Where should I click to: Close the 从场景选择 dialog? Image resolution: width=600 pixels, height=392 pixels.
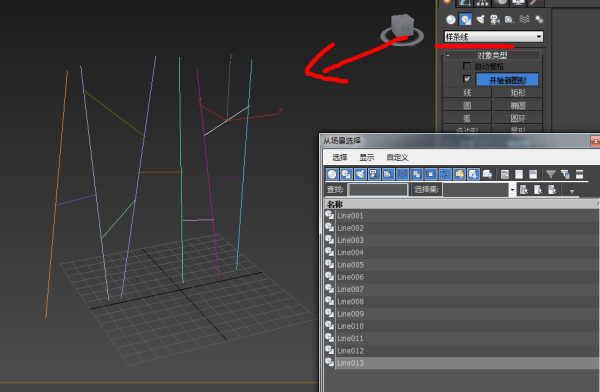click(x=595, y=141)
